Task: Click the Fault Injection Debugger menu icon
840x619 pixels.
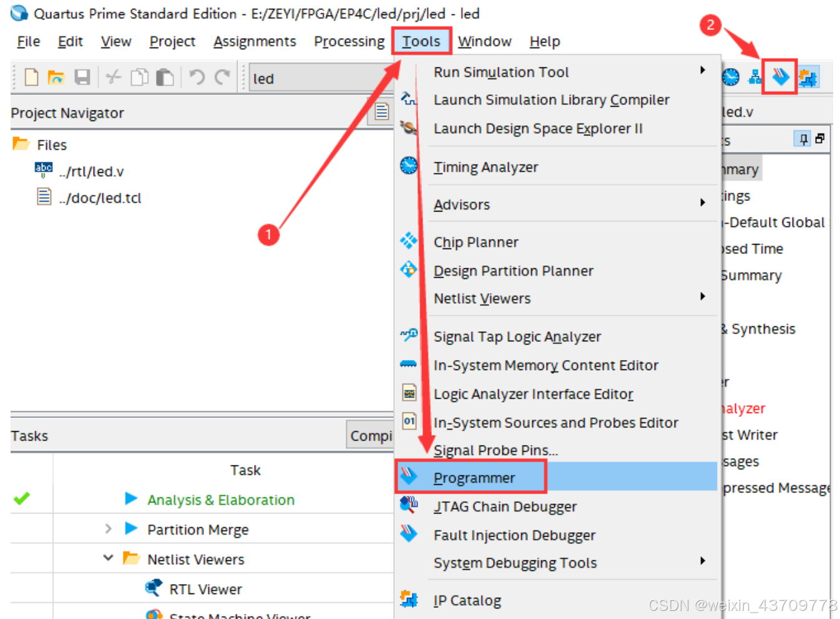Action: tap(409, 534)
